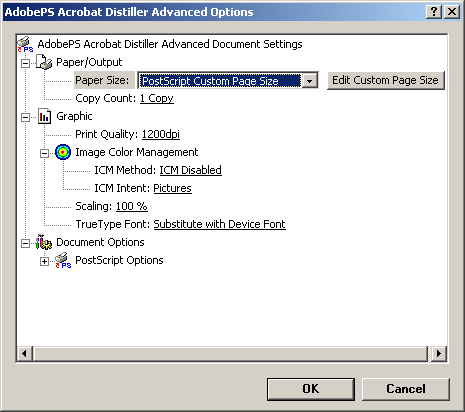Viewport: 465px width, 412px height.
Task: Click the Edit Custom Page Size button
Action: pyautogui.click(x=386, y=80)
